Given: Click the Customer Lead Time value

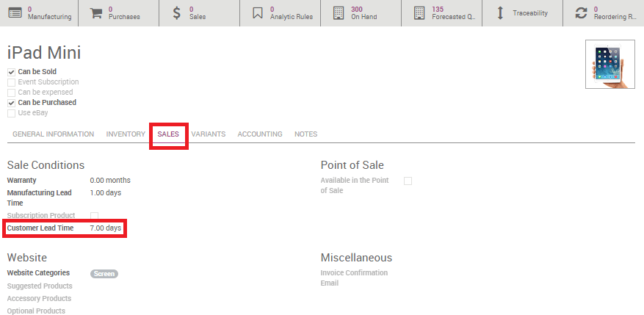Looking at the screenshot, I should (105, 228).
